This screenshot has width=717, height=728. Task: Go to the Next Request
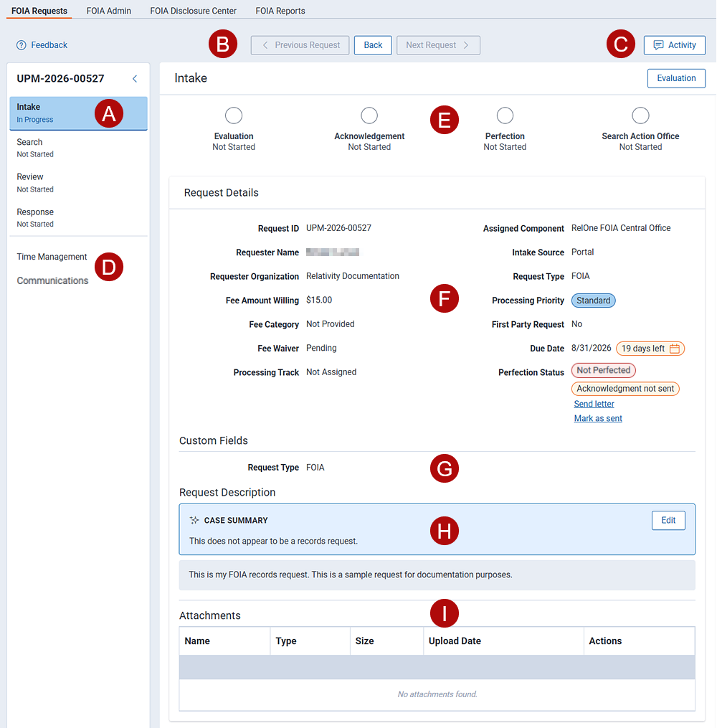tap(439, 45)
